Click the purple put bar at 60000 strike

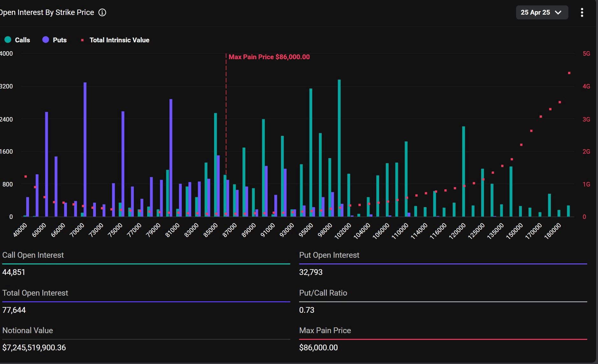point(47,164)
